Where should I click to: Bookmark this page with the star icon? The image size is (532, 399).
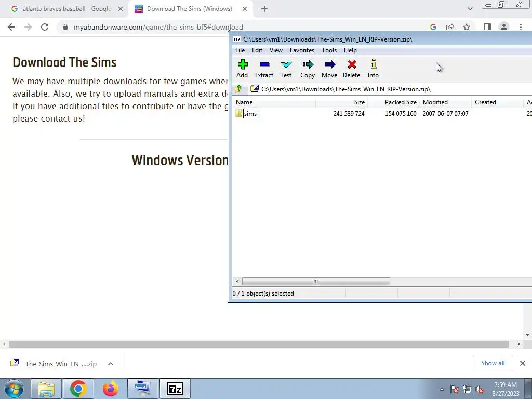pos(467,27)
